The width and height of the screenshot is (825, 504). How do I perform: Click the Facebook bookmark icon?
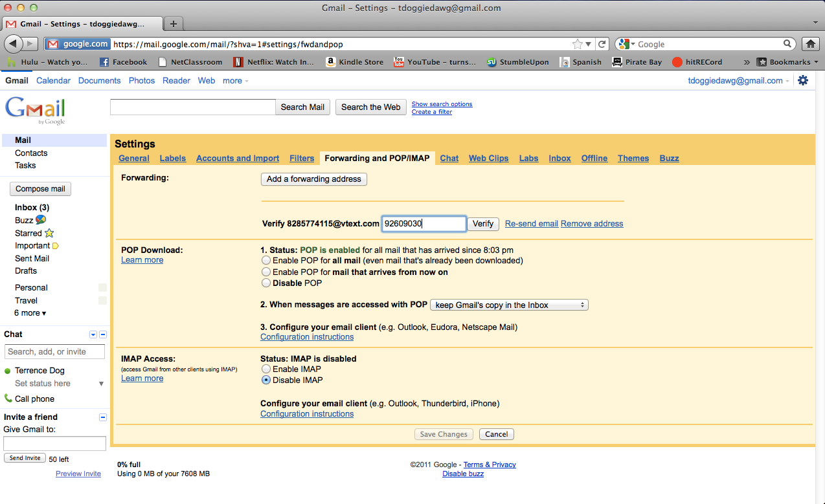coord(104,61)
